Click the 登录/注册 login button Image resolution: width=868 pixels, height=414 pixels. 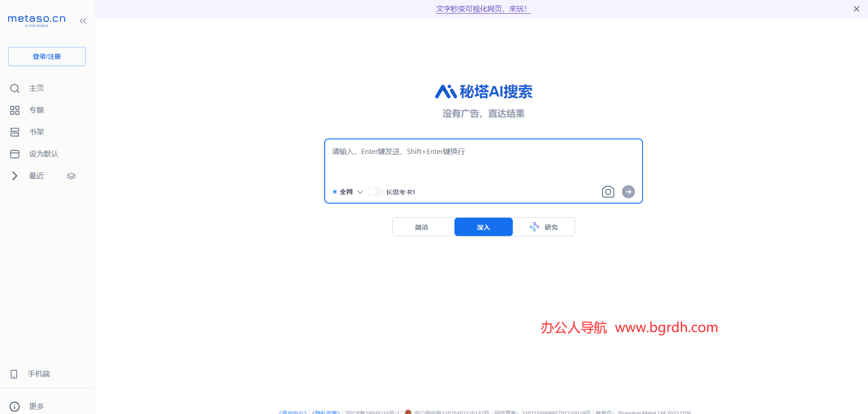coord(46,56)
